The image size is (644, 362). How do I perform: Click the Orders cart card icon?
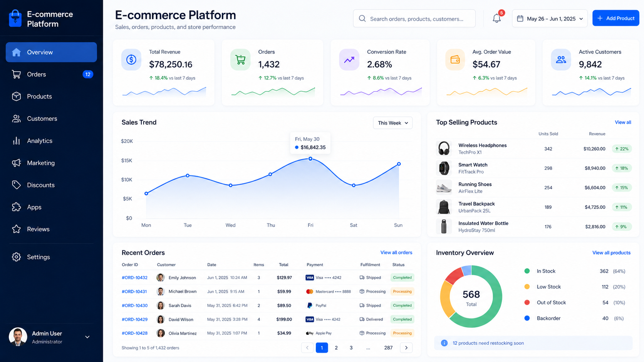click(240, 60)
